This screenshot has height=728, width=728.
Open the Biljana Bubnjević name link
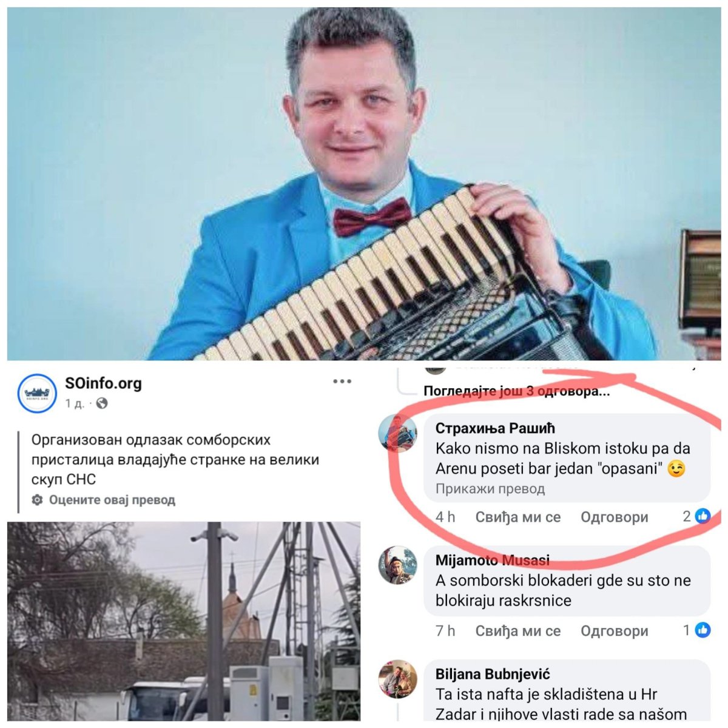point(493,674)
